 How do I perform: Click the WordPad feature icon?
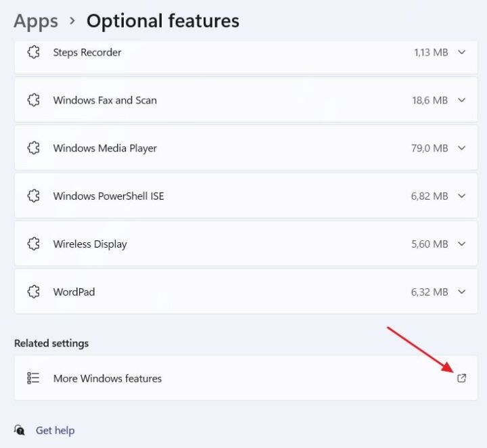click(x=33, y=292)
